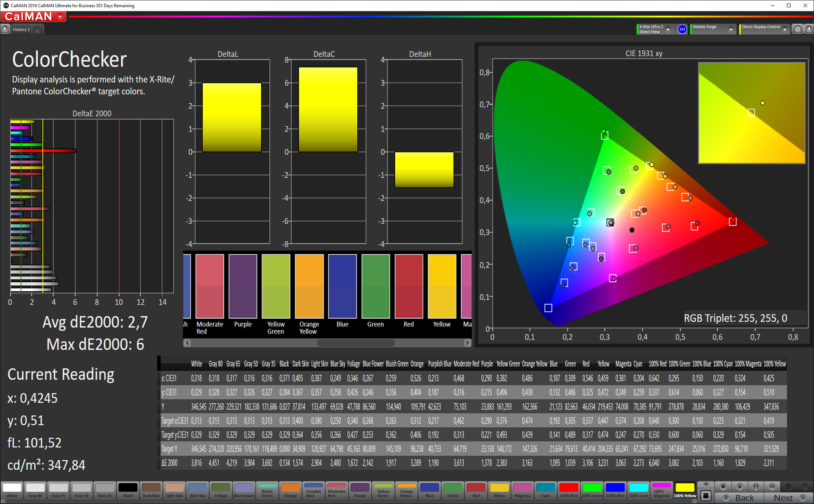
Task: Select the Foliage patch
Action: coord(221,490)
